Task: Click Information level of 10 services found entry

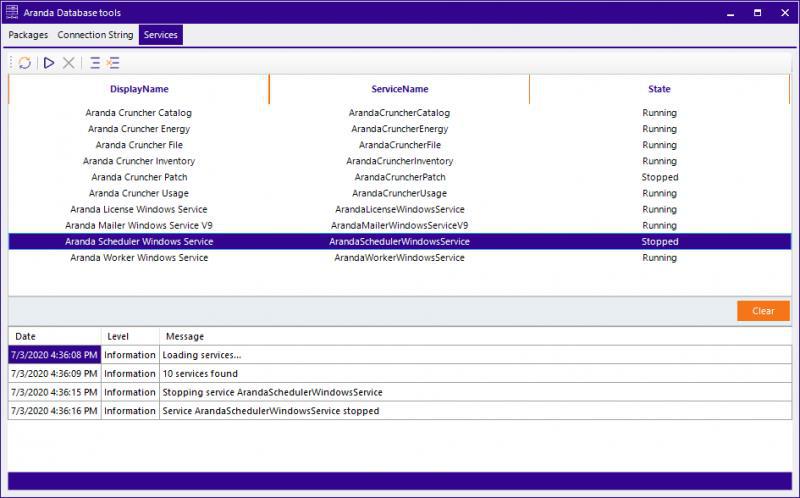Action: click(x=130, y=374)
